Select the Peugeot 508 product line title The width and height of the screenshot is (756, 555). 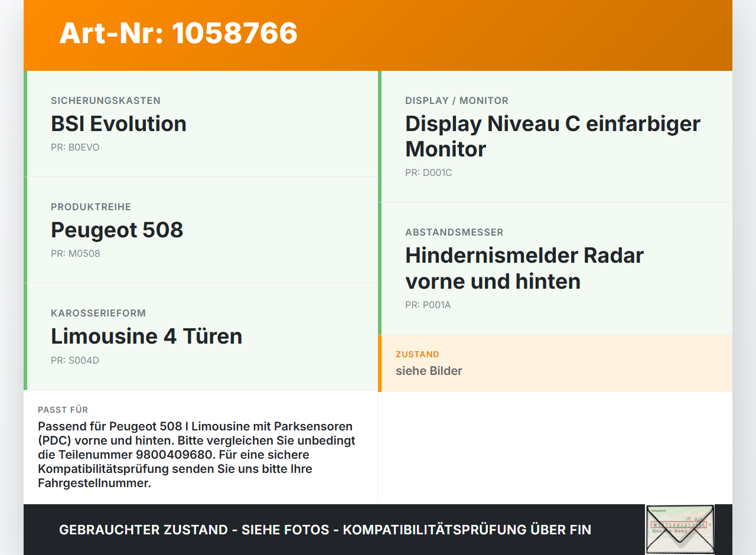point(117,230)
